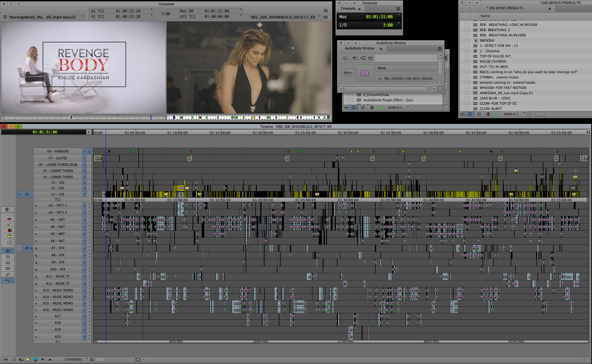
Task: Click the large purple plug-in activate button
Action: pos(365,73)
